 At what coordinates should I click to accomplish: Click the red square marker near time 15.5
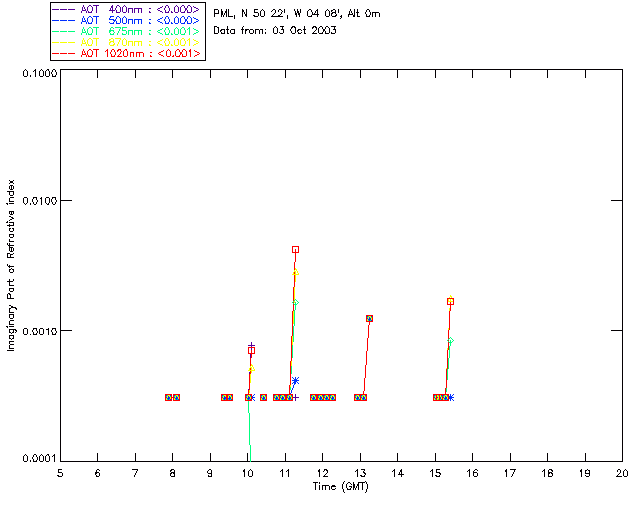pos(450,301)
